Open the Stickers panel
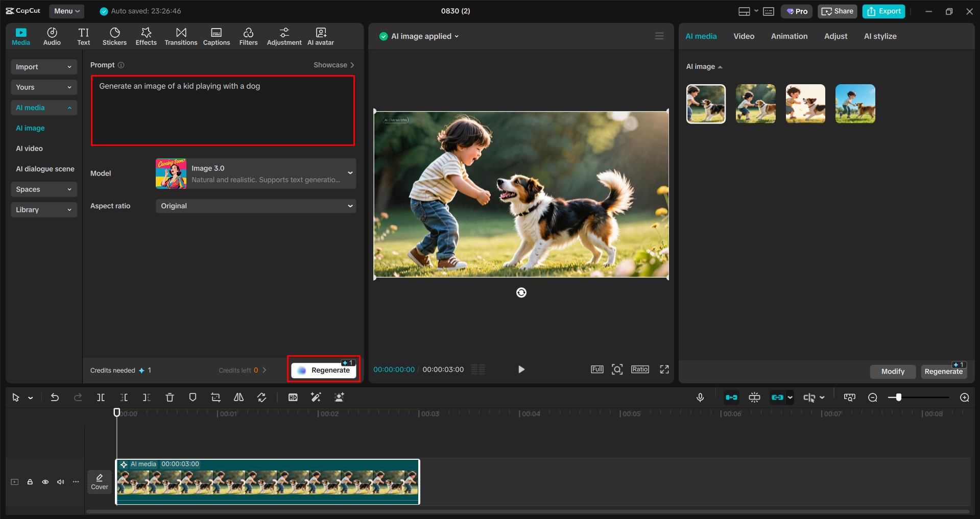 coord(114,36)
